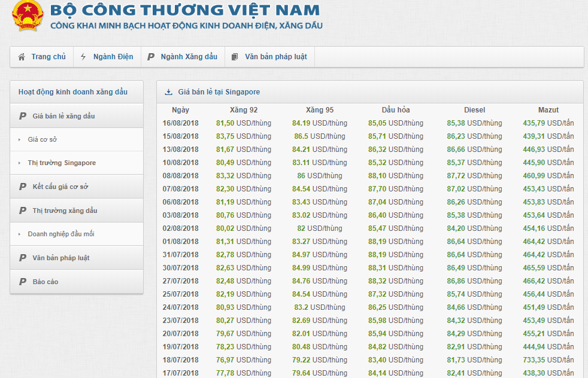Select the 27/07/2018 date cell
The image size is (588, 378).
click(180, 281)
